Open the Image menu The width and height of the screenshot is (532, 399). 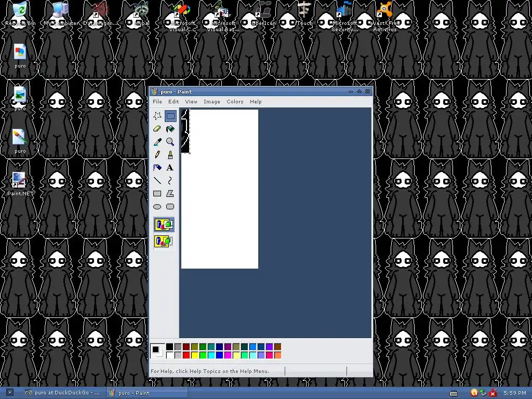click(x=212, y=101)
